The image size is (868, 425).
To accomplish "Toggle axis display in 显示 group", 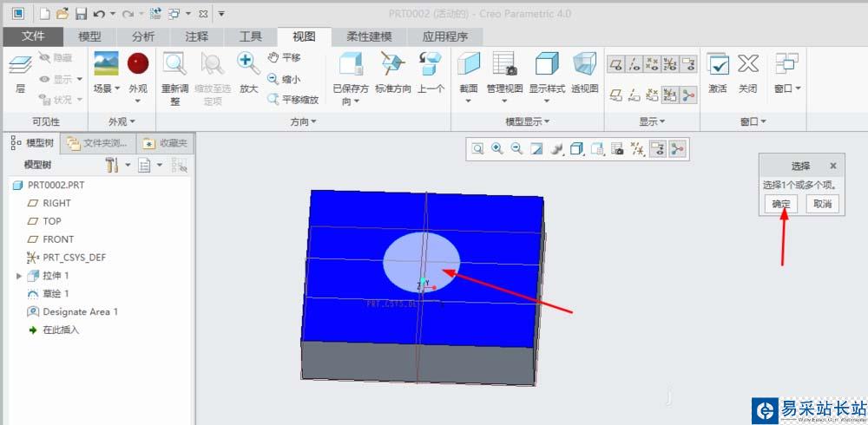I will pos(635,64).
